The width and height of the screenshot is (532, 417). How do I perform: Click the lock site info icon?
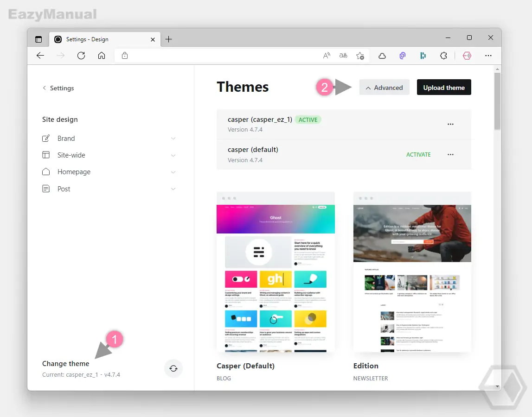click(125, 56)
